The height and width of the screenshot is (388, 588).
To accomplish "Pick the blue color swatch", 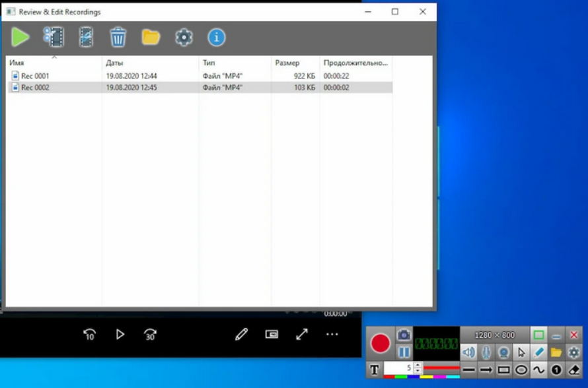I will click(413, 376).
